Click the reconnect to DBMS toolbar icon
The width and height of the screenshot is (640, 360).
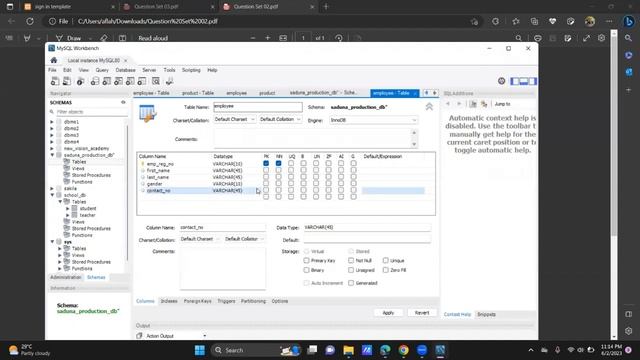[169, 81]
